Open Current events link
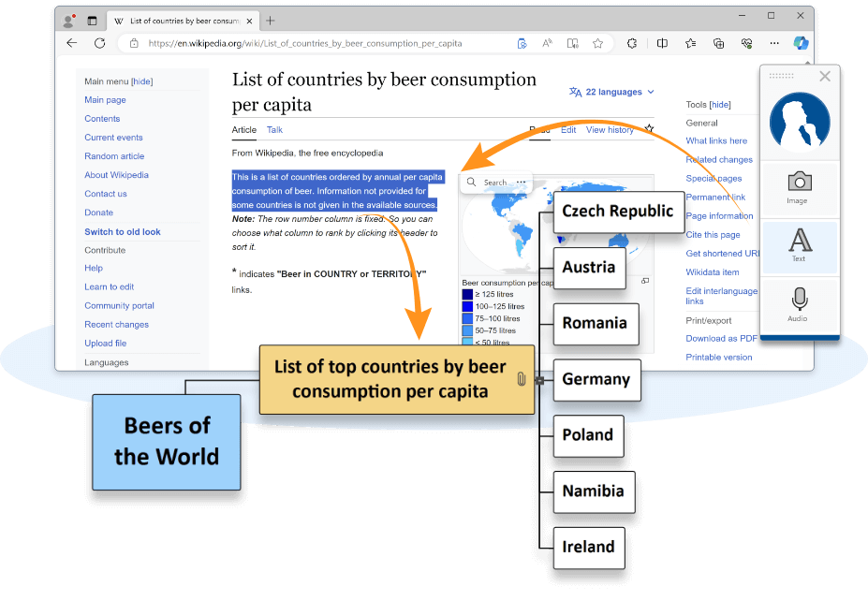This screenshot has width=868, height=601. [x=113, y=138]
